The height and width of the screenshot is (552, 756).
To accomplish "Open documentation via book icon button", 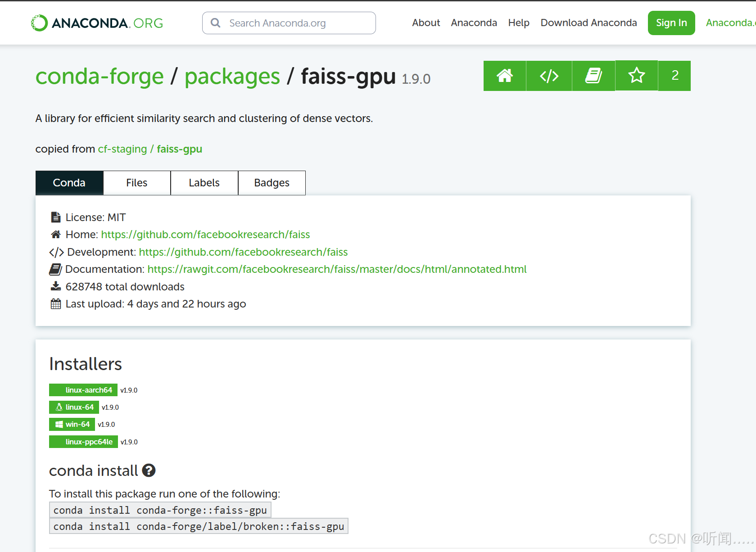I will point(593,76).
